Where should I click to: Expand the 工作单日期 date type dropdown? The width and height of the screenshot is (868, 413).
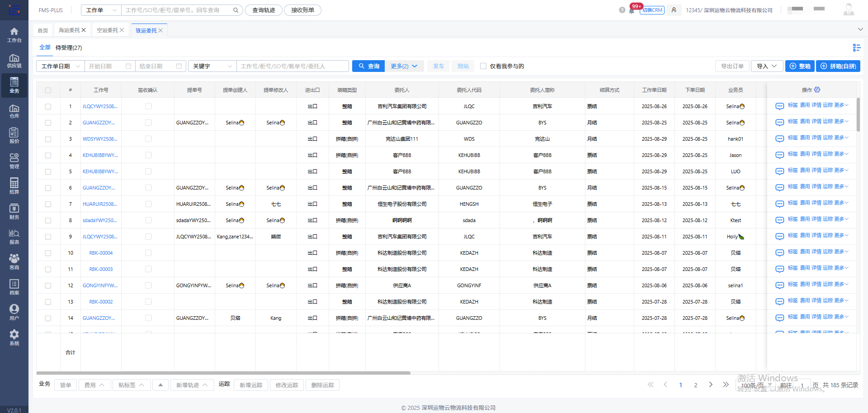(x=60, y=66)
